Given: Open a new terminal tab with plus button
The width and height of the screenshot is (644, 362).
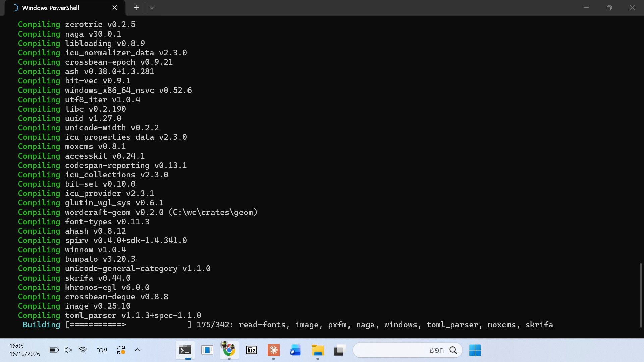Looking at the screenshot, I should click(137, 8).
